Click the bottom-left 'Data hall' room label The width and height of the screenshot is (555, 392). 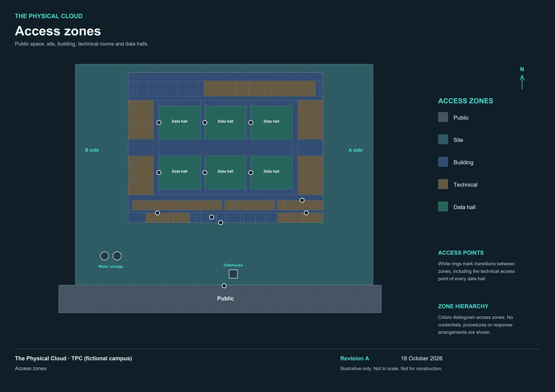180,171
